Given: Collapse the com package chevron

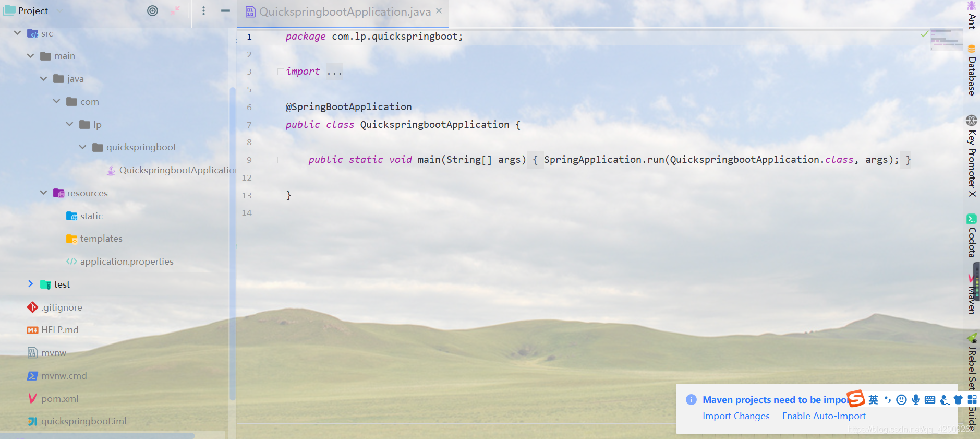Looking at the screenshot, I should coord(56,101).
